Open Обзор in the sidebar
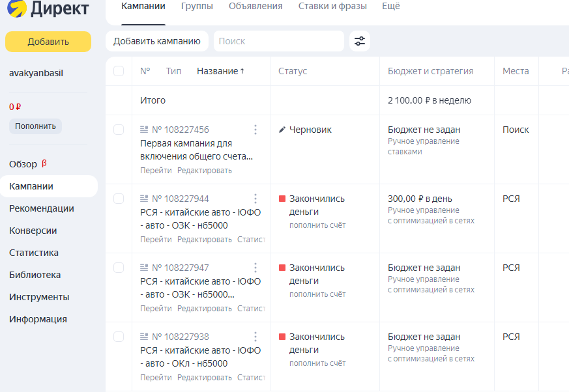 23,164
